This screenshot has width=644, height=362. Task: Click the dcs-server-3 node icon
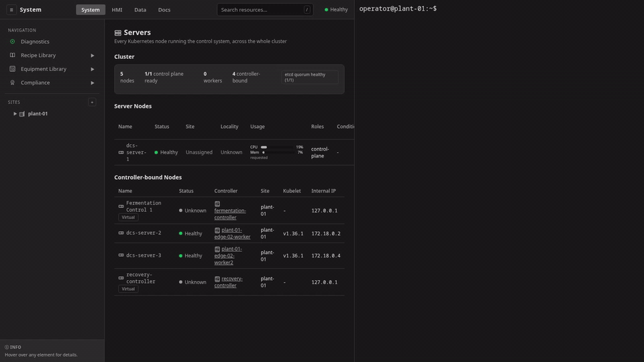[121, 255]
